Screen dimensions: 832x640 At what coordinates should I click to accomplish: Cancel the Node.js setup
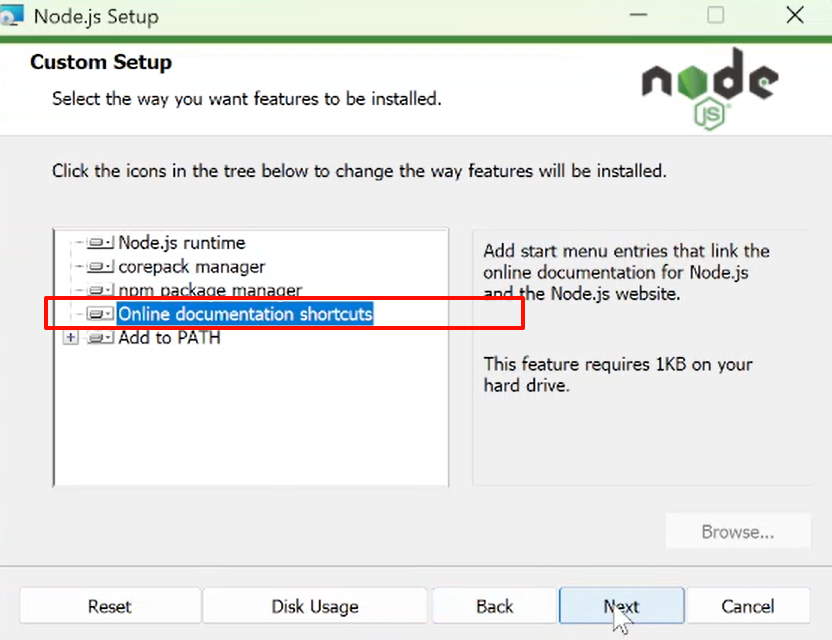(x=748, y=606)
